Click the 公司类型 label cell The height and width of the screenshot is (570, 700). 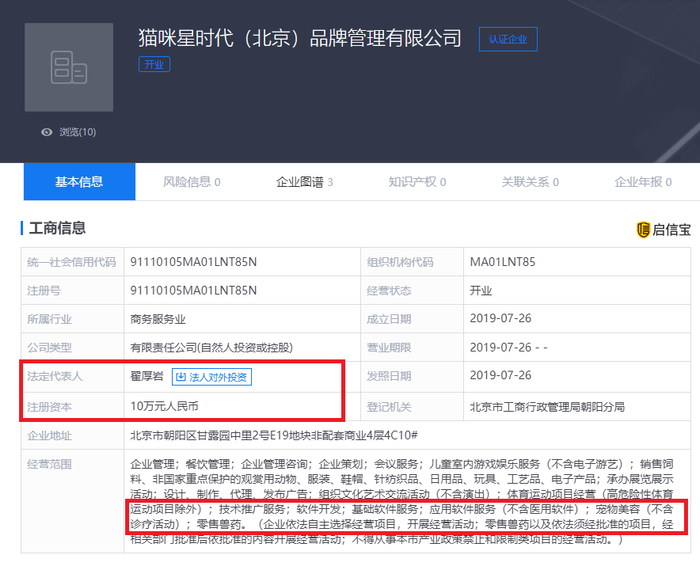coord(72,348)
